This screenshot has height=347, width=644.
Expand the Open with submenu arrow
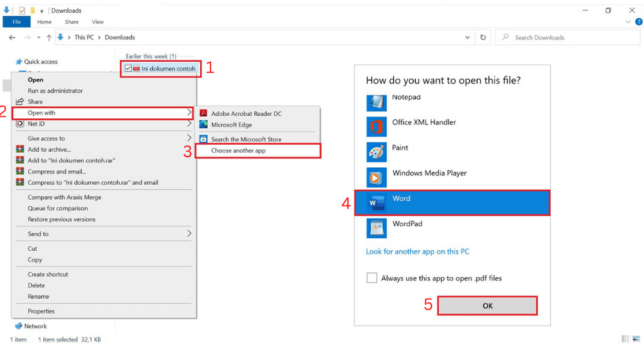pyautogui.click(x=189, y=113)
